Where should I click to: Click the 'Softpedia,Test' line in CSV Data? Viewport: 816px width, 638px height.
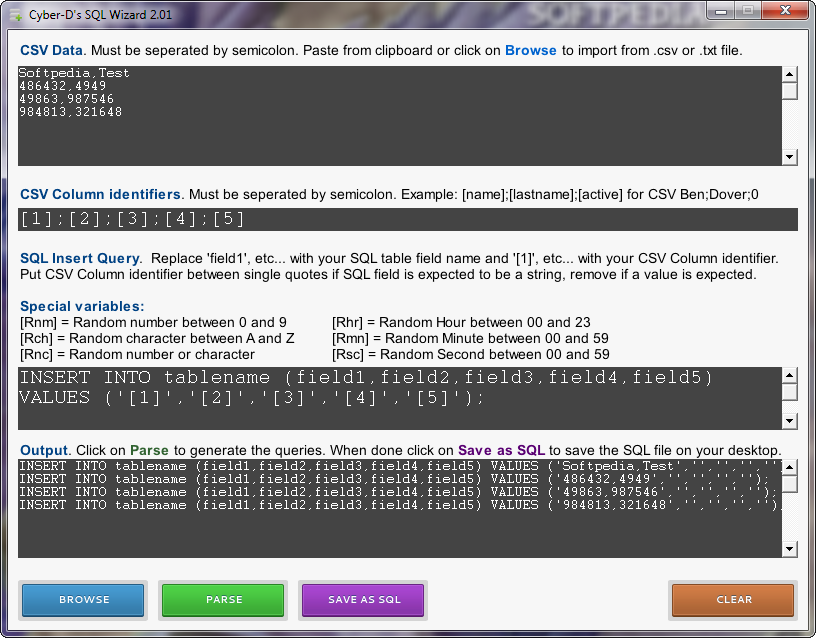[x=74, y=73]
